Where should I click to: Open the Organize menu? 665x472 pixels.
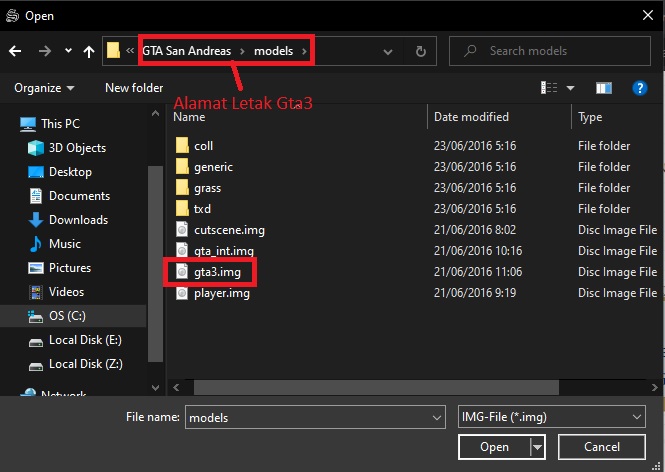(x=44, y=88)
